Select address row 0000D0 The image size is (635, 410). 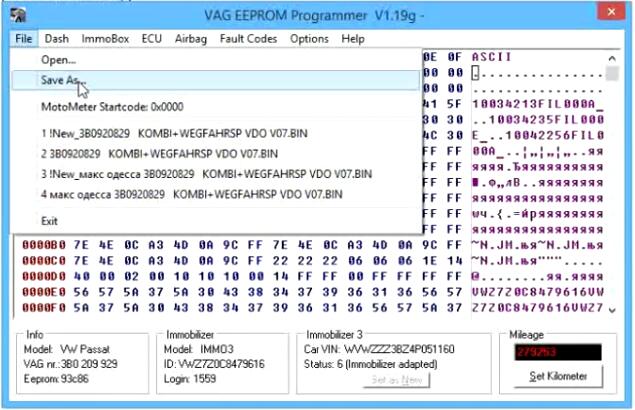tap(44, 277)
